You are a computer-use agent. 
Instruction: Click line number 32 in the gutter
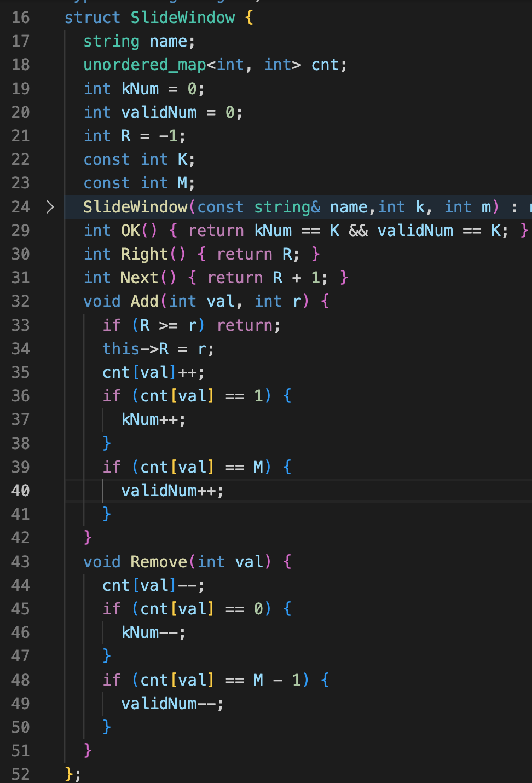pyautogui.click(x=21, y=301)
